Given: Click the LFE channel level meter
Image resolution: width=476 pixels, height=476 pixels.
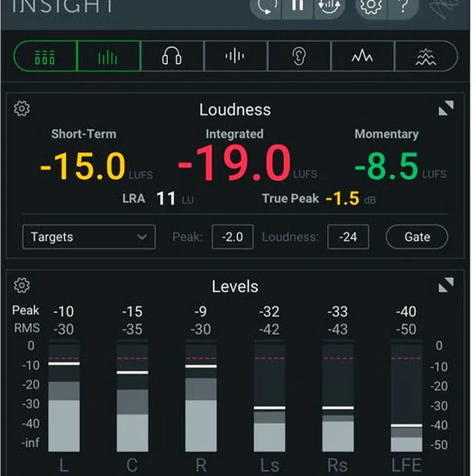Looking at the screenshot, I should coord(407,395).
